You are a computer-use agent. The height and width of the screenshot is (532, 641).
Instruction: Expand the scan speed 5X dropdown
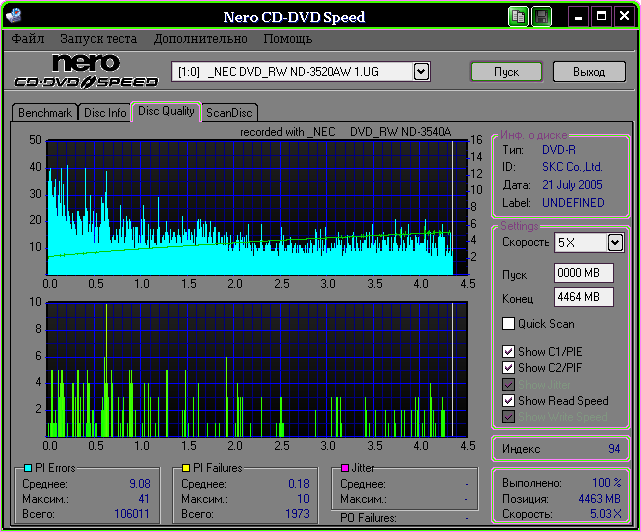[x=615, y=243]
